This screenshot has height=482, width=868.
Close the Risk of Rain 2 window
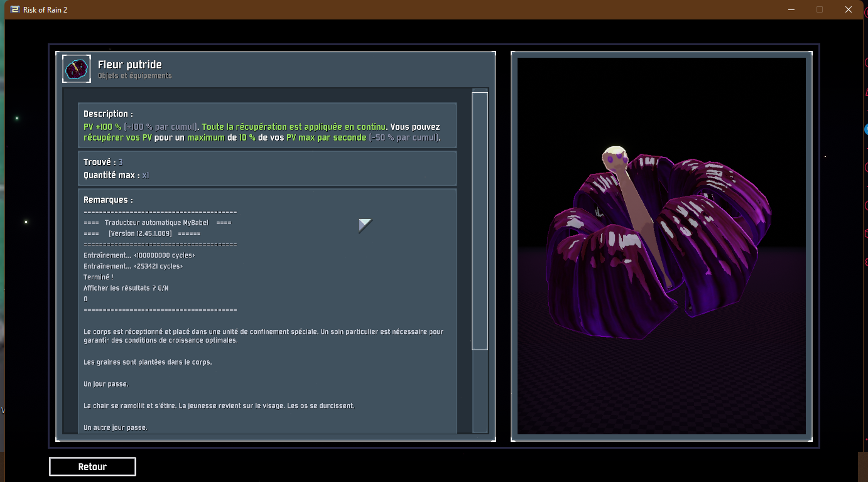(848, 9)
